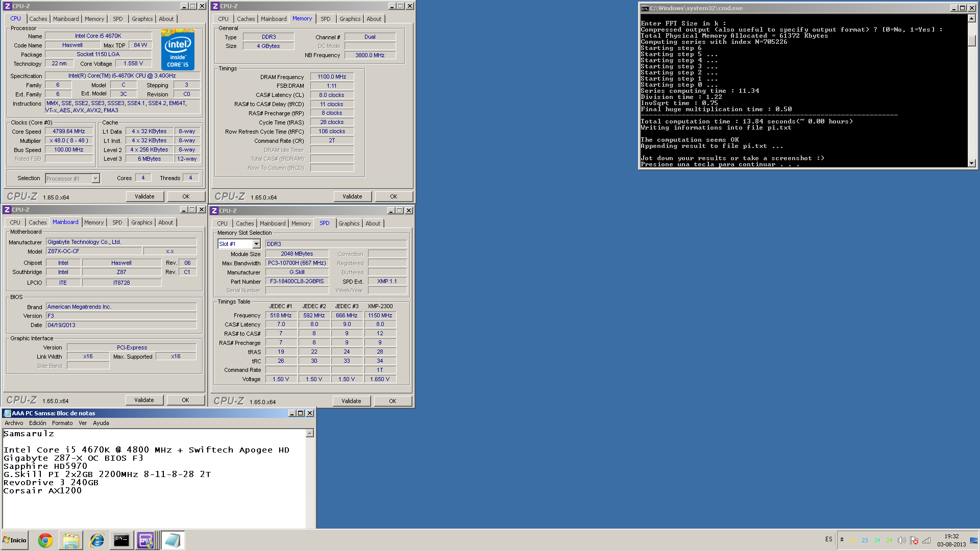Click Max Bandwidth PC3-10700H (667 MHz)
Image resolution: width=980 pixels, height=551 pixels.
(297, 263)
